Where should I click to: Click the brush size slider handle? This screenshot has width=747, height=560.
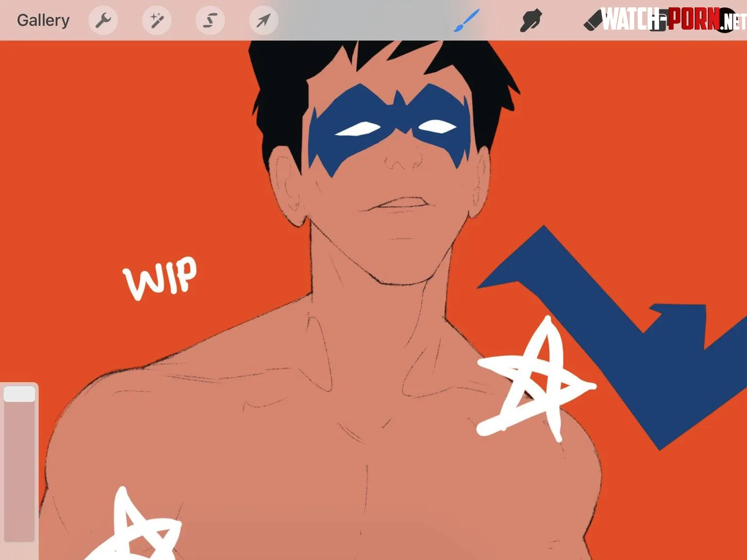pos(19,394)
